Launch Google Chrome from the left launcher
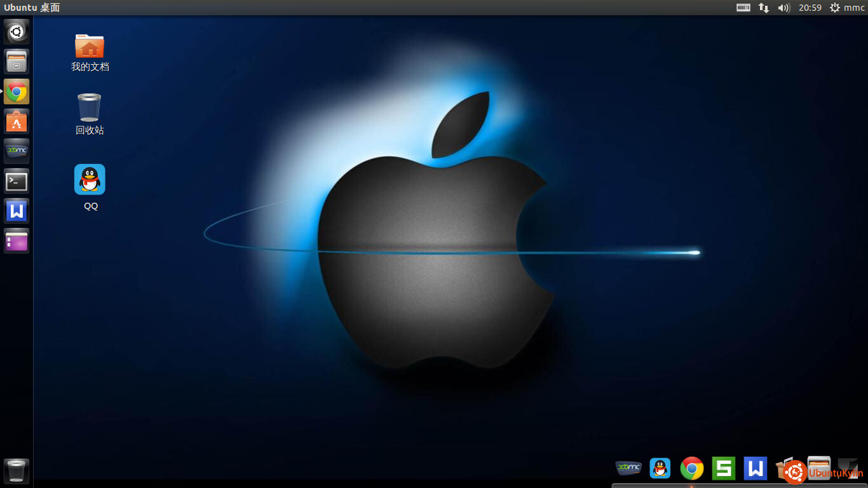The width and height of the screenshot is (868, 488). (x=17, y=91)
